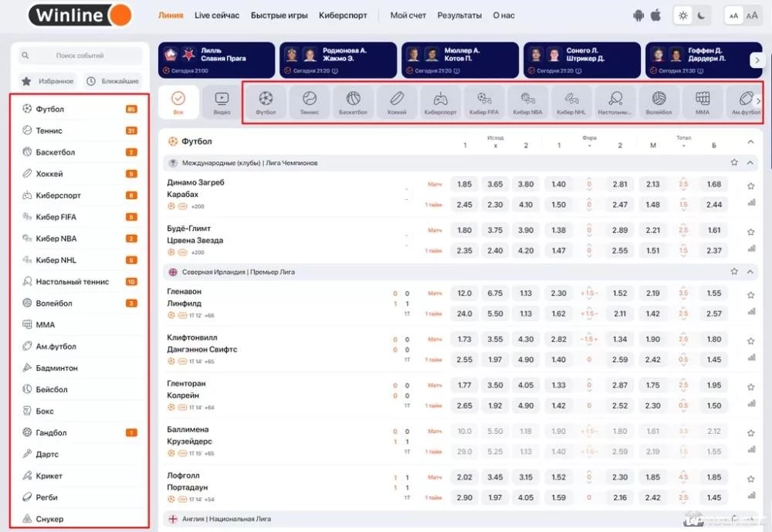Open the Лилль vs Славия Прага card
772x532 pixels.
click(x=217, y=60)
